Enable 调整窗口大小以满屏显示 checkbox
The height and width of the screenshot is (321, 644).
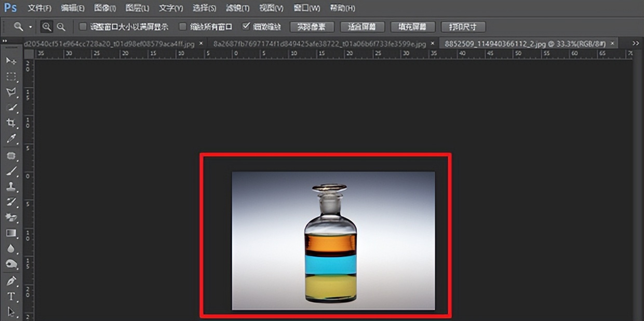tap(82, 26)
